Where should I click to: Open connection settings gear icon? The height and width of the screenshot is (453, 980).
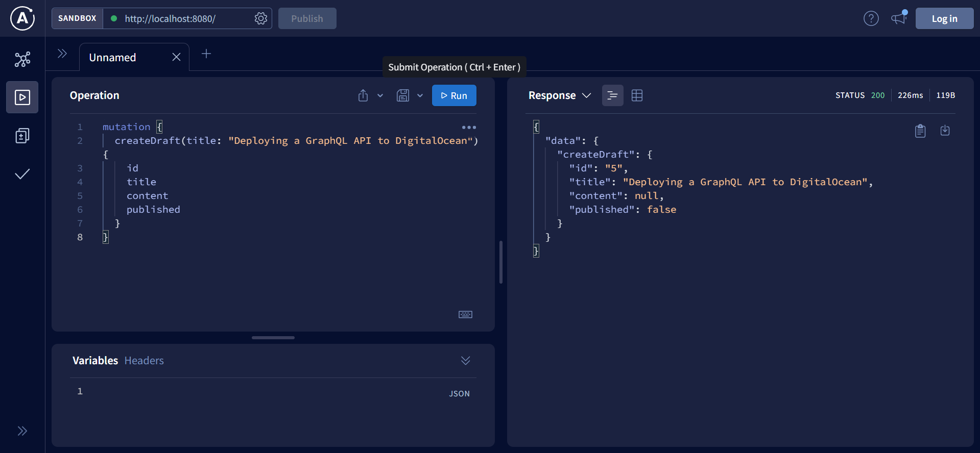point(261,18)
